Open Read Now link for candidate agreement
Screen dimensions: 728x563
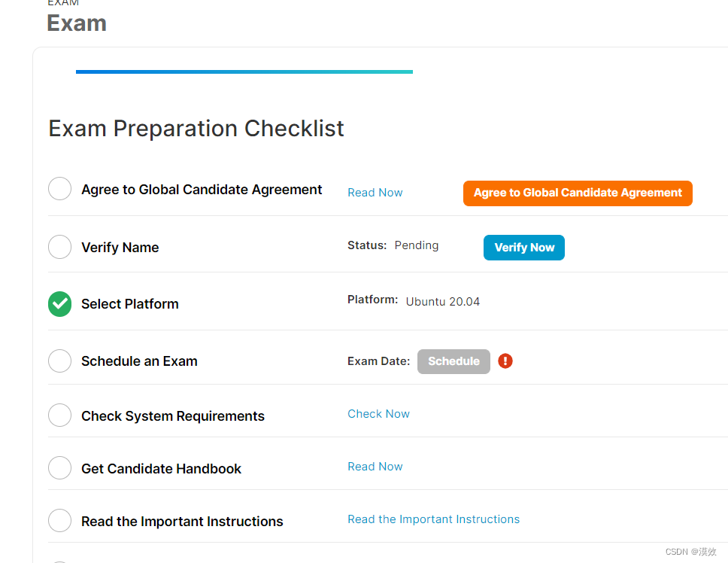(375, 193)
